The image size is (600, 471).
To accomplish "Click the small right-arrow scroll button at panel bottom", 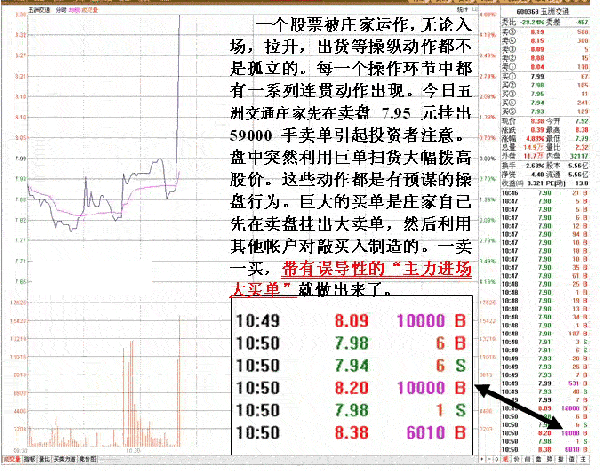I will click(482, 459).
